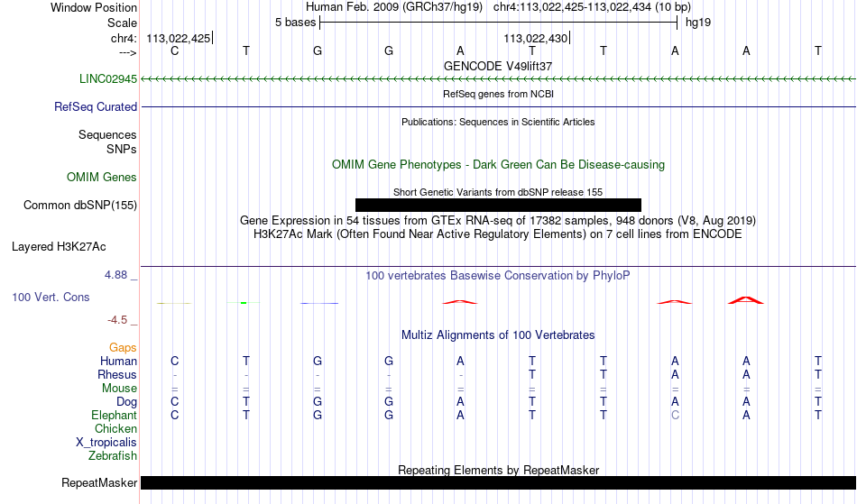Image resolution: width=857 pixels, height=504 pixels.
Task: Click the 4.88 PhyloP upper limit value
Action: coord(115,275)
